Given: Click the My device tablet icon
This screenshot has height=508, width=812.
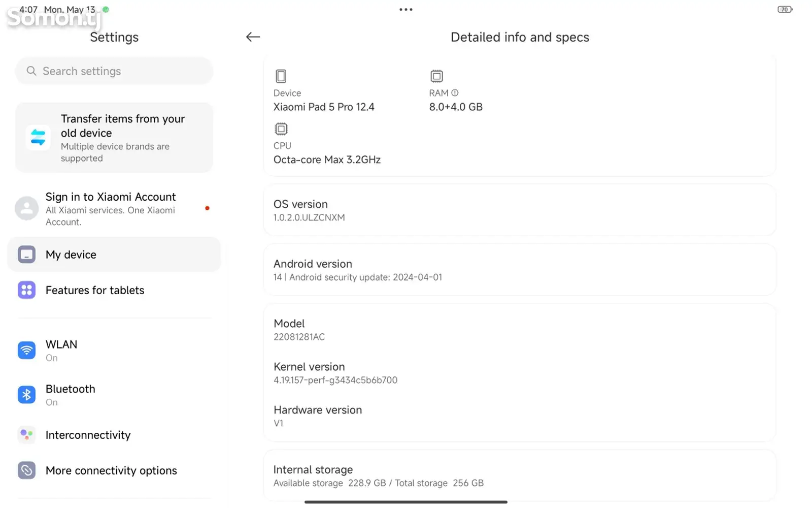Looking at the screenshot, I should (26, 255).
